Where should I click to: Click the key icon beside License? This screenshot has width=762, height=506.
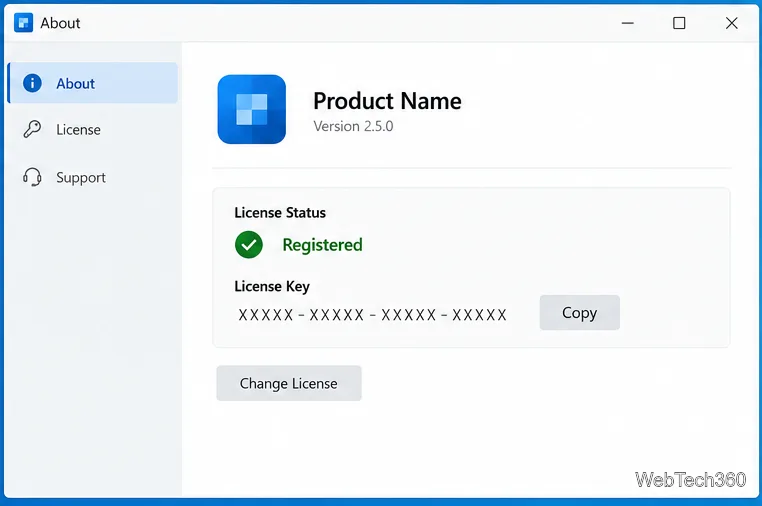click(33, 129)
